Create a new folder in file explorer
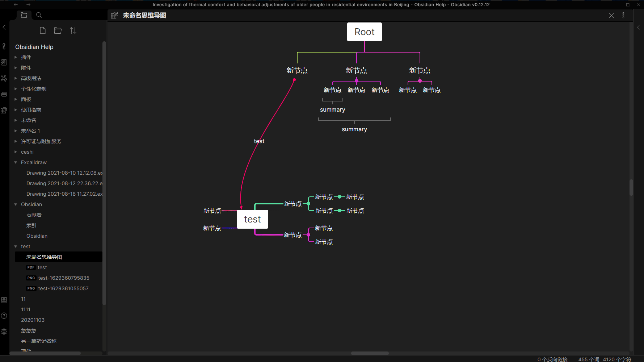Screen dimensions: 644x362 coord(58,30)
